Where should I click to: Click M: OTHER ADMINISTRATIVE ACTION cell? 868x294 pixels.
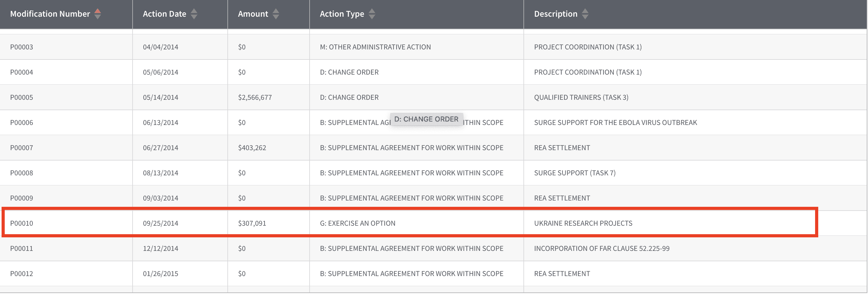click(x=375, y=47)
